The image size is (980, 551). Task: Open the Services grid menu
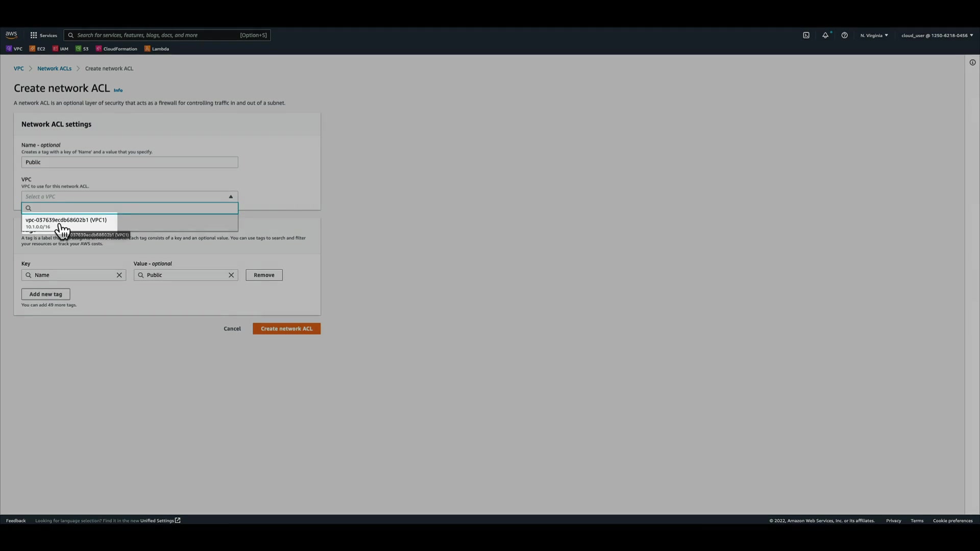coord(43,35)
